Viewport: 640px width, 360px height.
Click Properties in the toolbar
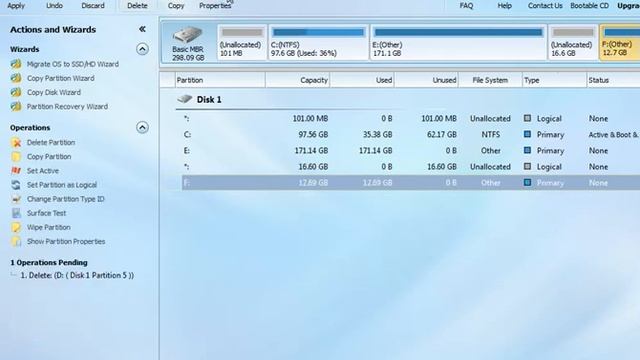tap(215, 6)
